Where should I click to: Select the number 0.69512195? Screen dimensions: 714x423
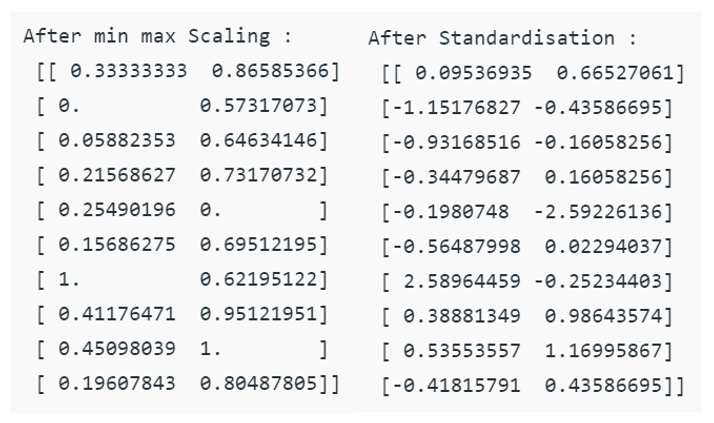click(260, 246)
